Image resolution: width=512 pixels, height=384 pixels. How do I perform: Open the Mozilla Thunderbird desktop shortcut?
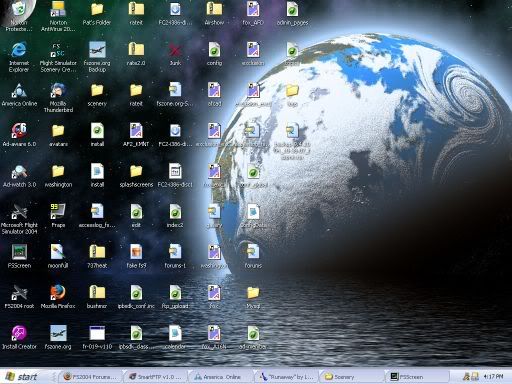click(58, 90)
